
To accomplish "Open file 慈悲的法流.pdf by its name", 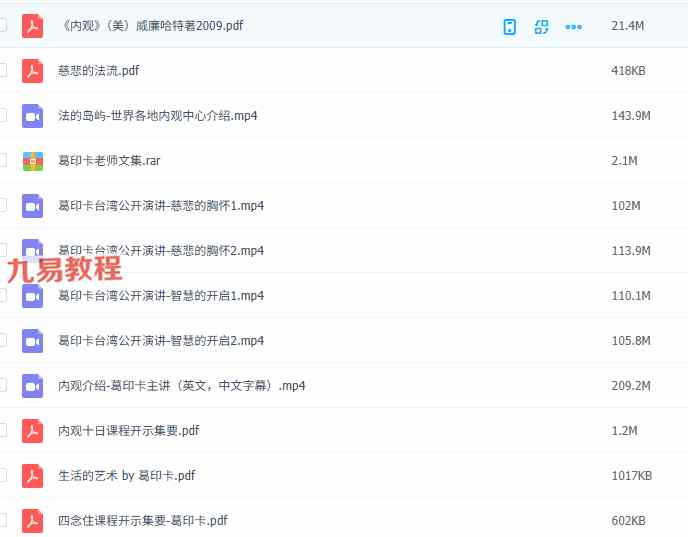I will (98, 71).
